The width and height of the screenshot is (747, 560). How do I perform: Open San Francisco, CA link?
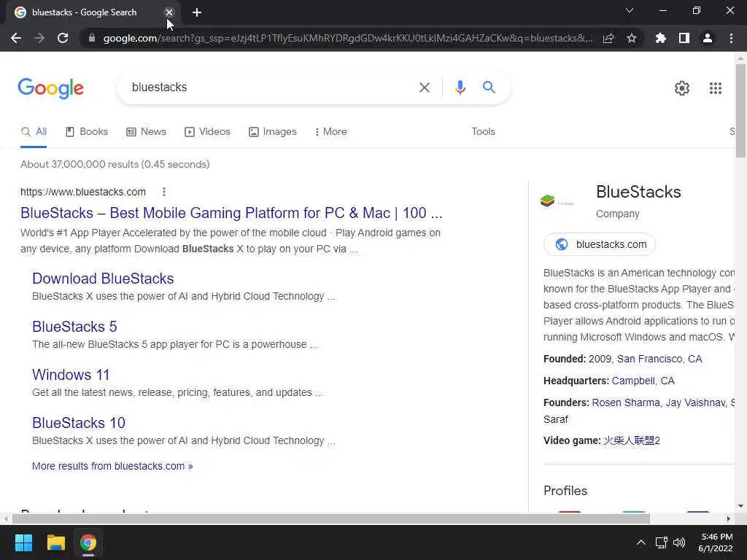tap(659, 359)
